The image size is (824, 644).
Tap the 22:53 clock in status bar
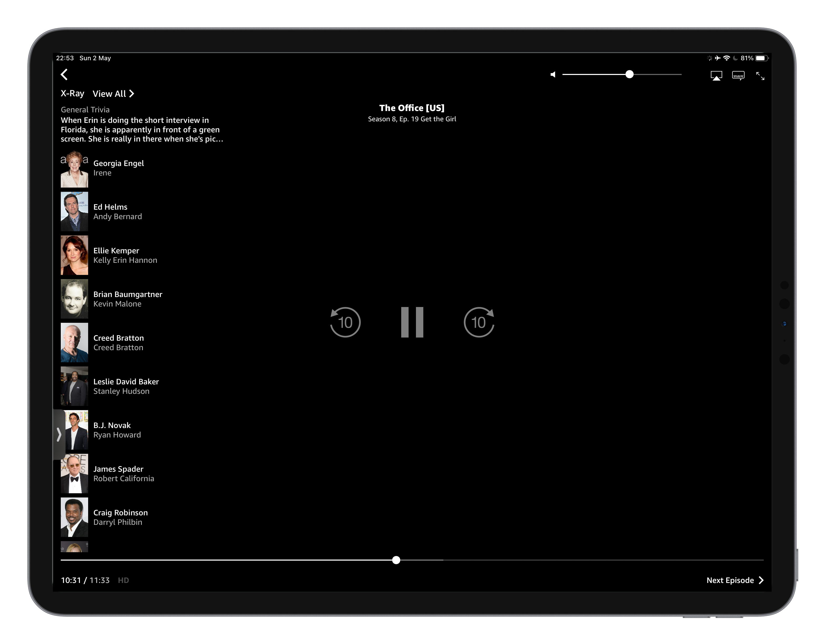click(65, 58)
